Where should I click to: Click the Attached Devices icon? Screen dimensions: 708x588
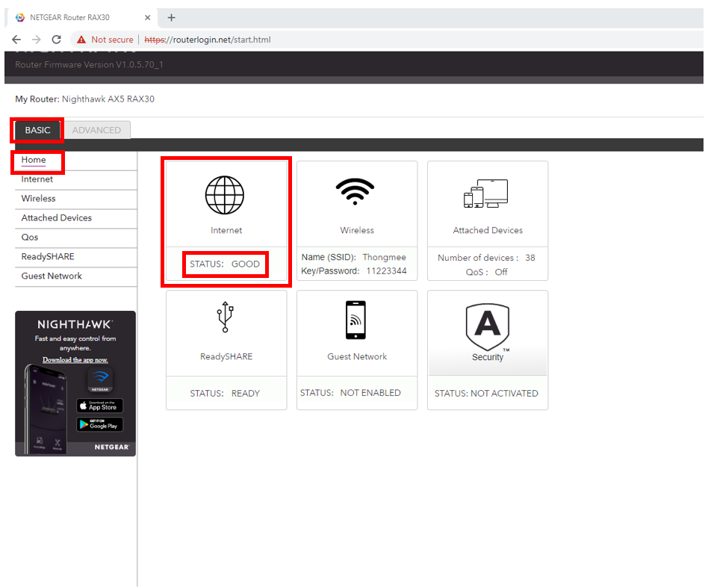pyautogui.click(x=486, y=194)
